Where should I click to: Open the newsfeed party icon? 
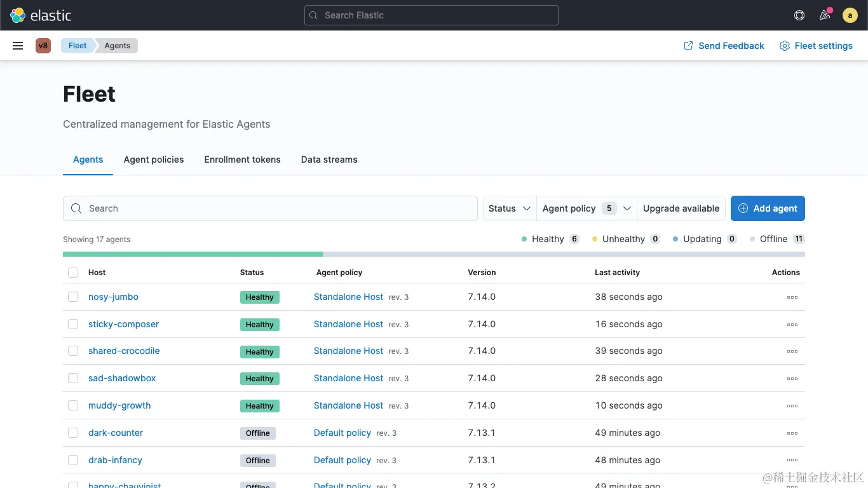pos(825,15)
